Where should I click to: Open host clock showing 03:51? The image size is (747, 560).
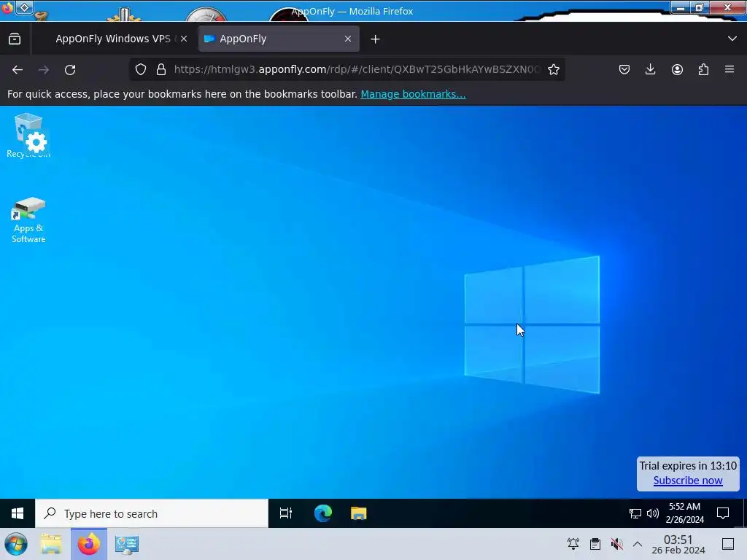click(678, 544)
